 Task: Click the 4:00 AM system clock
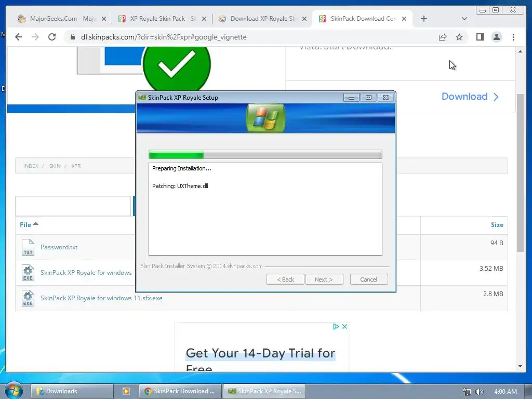(506, 392)
